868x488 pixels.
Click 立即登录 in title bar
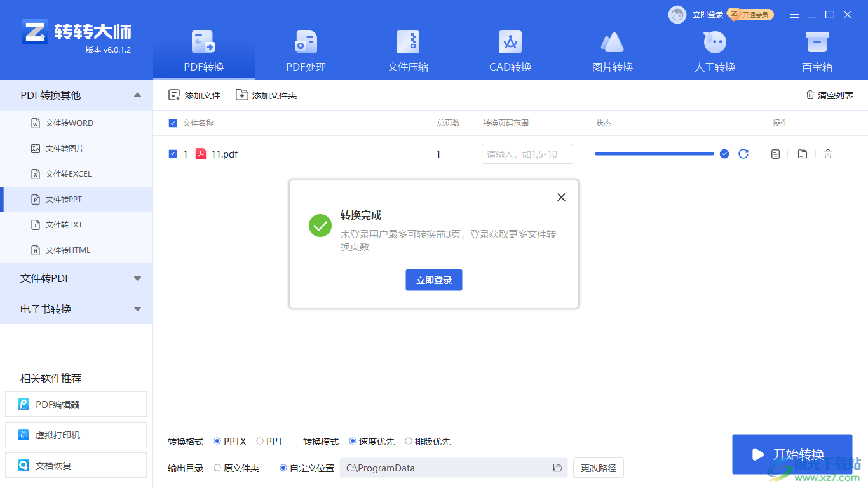(707, 15)
